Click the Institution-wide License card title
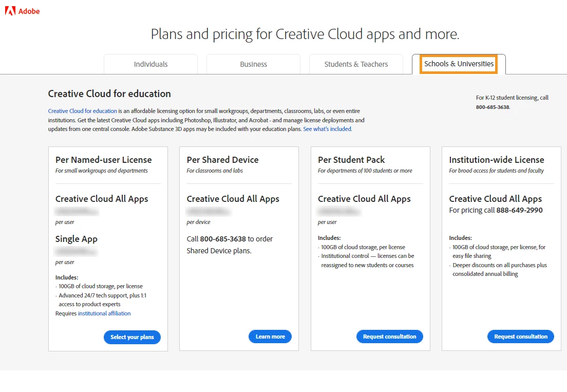Image resolution: width=567 pixels, height=392 pixels. click(x=496, y=160)
